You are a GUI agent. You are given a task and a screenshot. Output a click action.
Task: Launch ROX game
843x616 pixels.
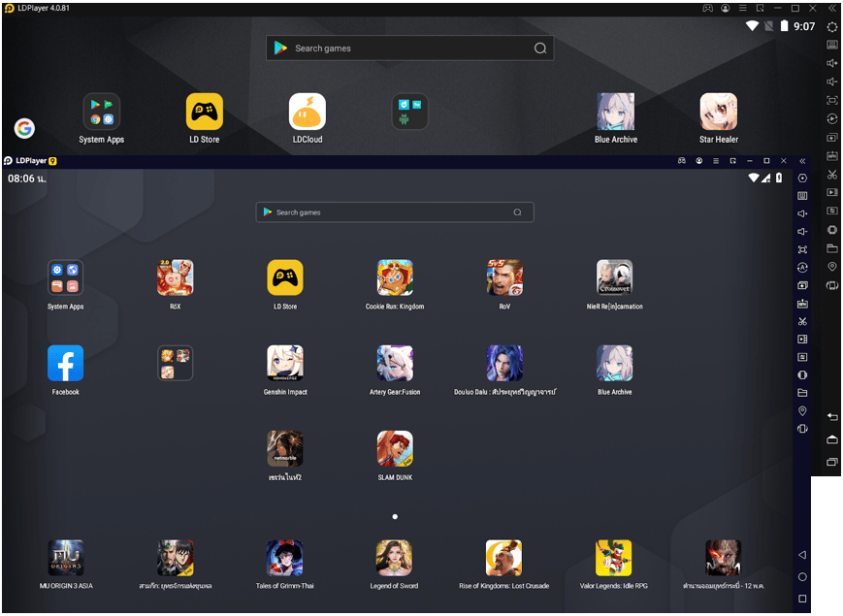(176, 277)
